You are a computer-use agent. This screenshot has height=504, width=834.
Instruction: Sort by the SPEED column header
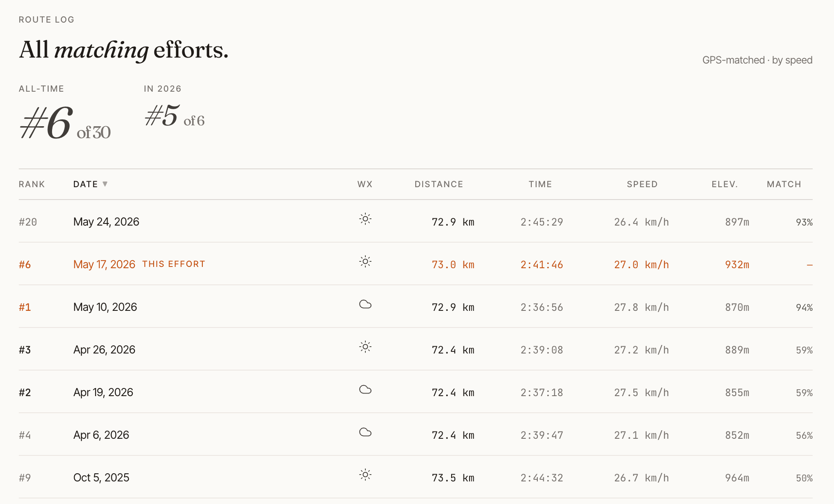[x=642, y=184]
